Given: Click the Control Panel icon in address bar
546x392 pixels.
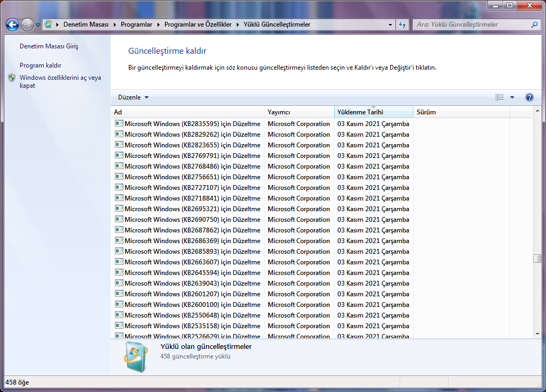Looking at the screenshot, I should 48,24.
